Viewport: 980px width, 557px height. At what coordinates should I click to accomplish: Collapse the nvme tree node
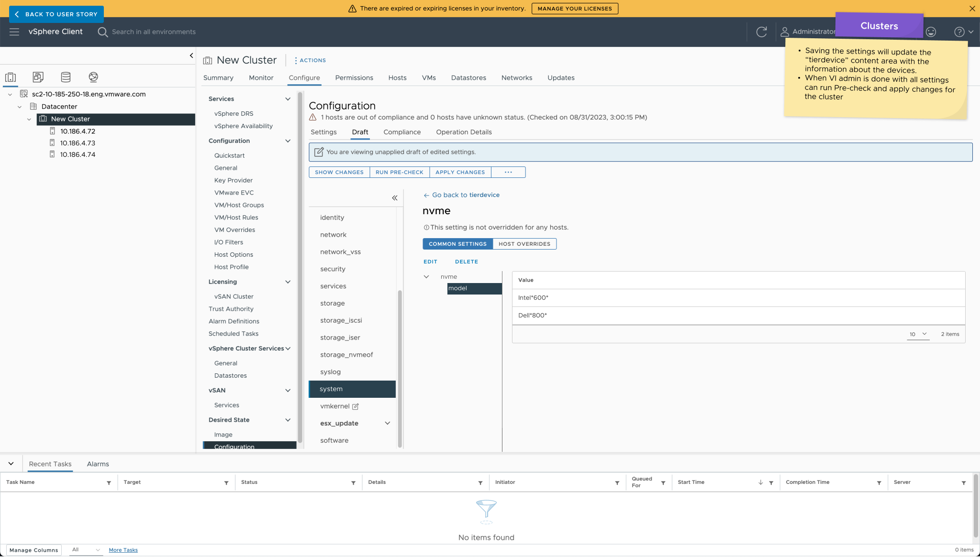(426, 277)
